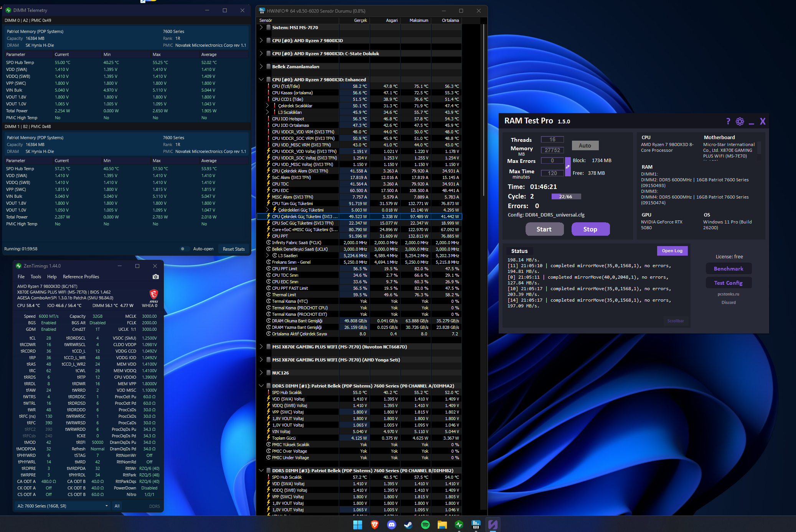This screenshot has width=796, height=532.
Task: Click the Max Time minutes input field
Action: pos(552,173)
